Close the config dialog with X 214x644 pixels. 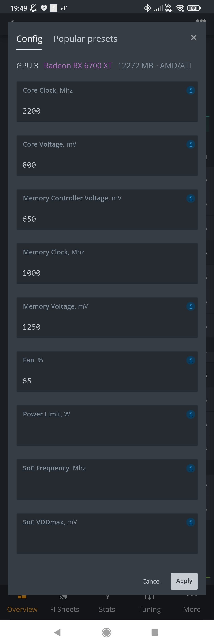194,37
